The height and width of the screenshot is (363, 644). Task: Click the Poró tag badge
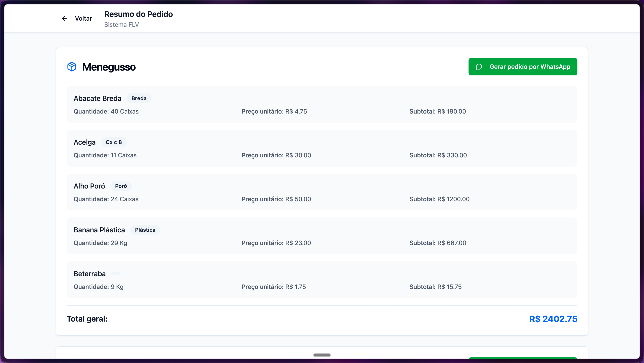pos(121,186)
